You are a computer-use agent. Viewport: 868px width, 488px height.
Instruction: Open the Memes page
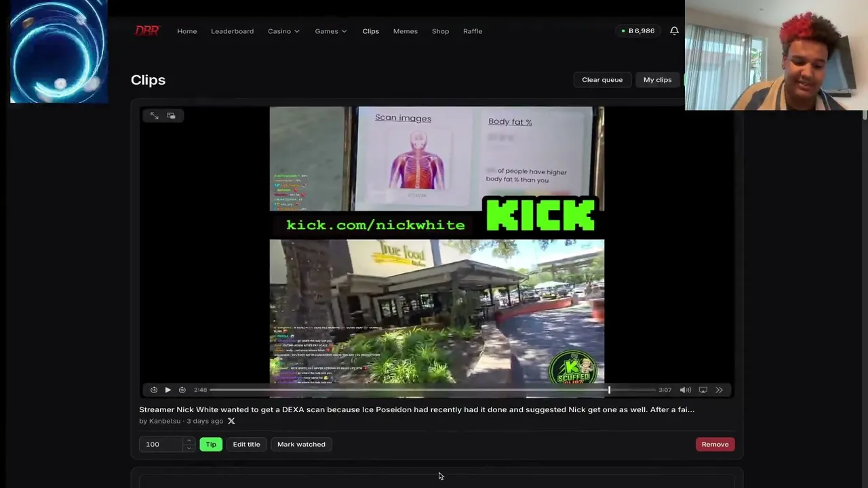pyautogui.click(x=406, y=31)
